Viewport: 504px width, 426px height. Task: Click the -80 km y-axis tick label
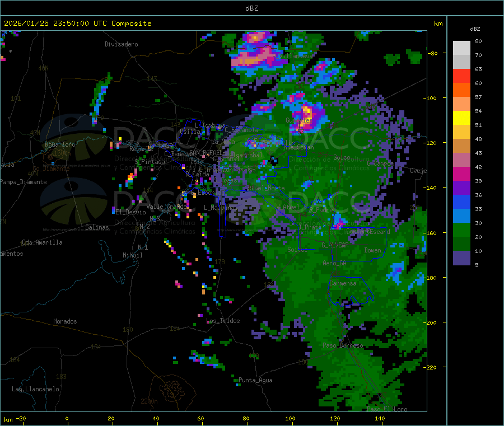coord(432,53)
